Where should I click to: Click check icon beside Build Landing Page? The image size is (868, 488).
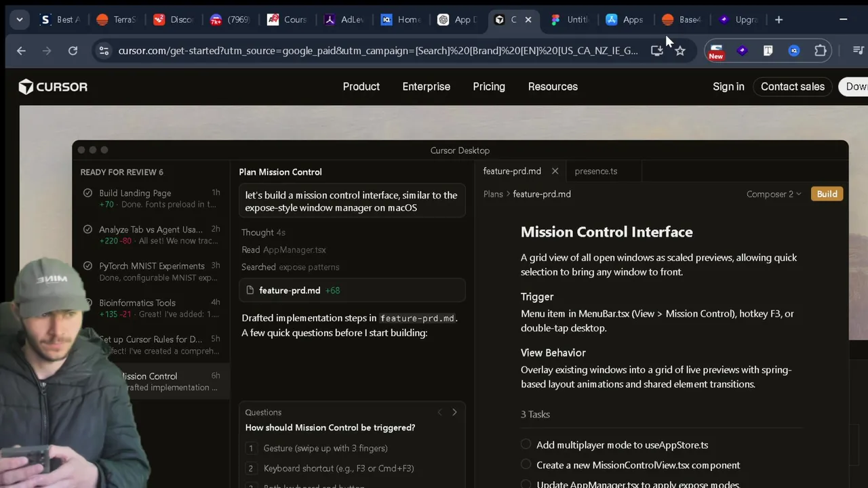click(87, 193)
